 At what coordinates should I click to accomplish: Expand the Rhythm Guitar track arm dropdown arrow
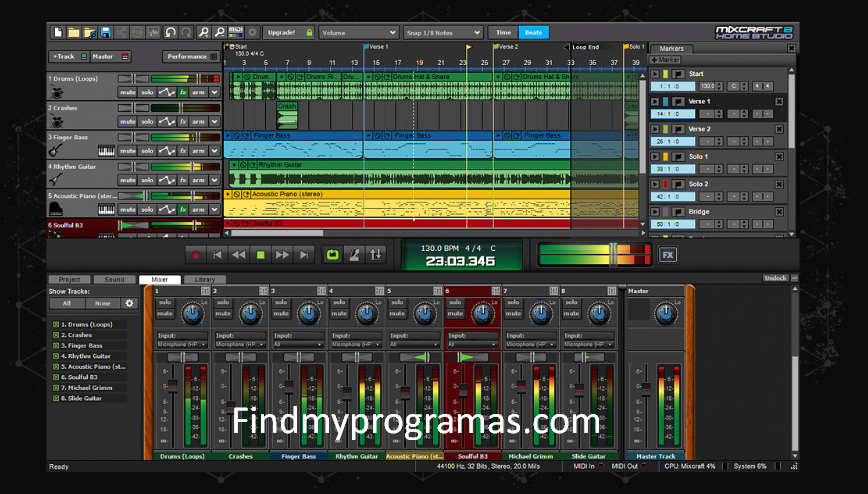(x=215, y=180)
